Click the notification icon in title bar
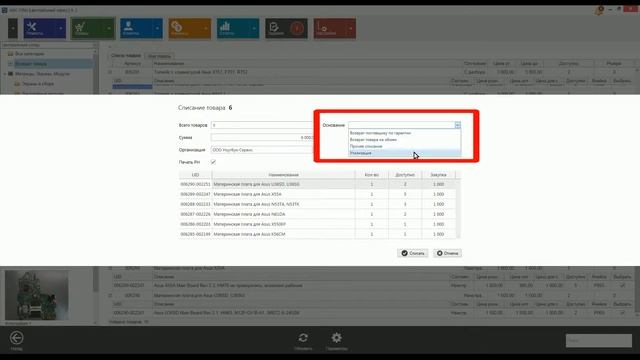640x360 pixels. point(600,10)
